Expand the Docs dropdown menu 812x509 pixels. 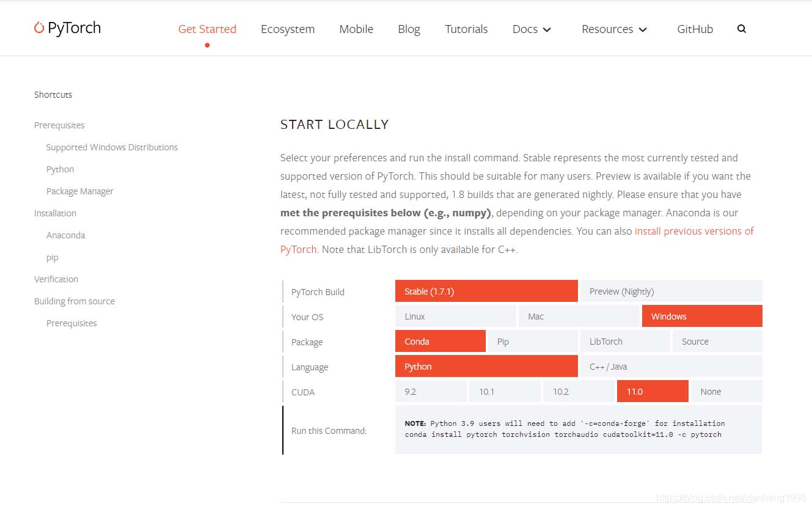click(x=532, y=29)
